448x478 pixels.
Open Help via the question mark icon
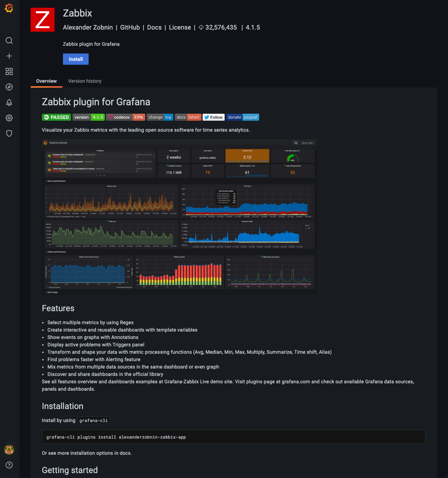click(x=9, y=465)
